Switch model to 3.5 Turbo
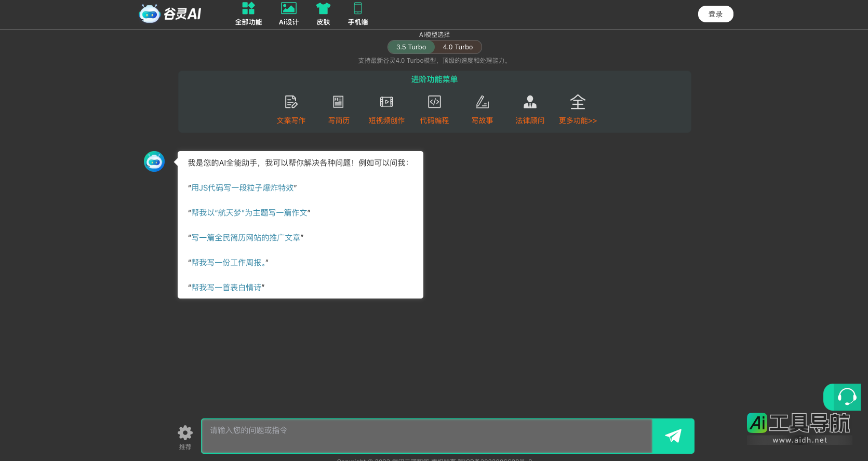Image resolution: width=868 pixels, height=461 pixels. [x=411, y=47]
